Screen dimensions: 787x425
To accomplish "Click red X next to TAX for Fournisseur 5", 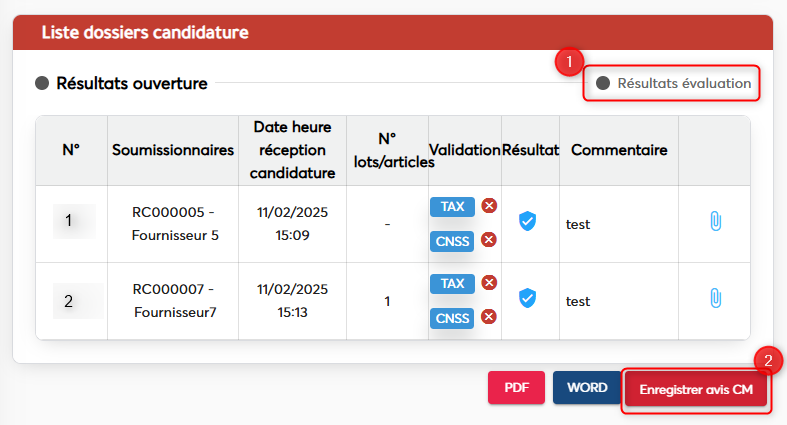I will (x=489, y=206).
